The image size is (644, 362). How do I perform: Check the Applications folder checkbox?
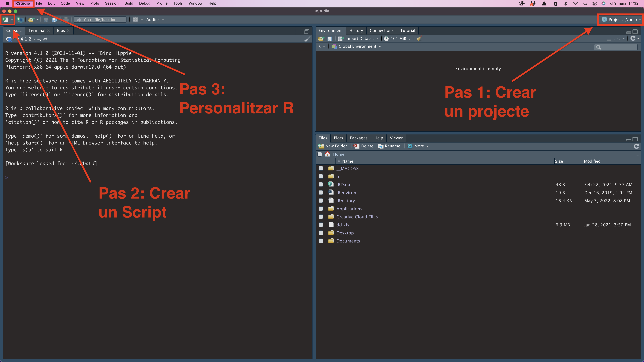pos(321,208)
